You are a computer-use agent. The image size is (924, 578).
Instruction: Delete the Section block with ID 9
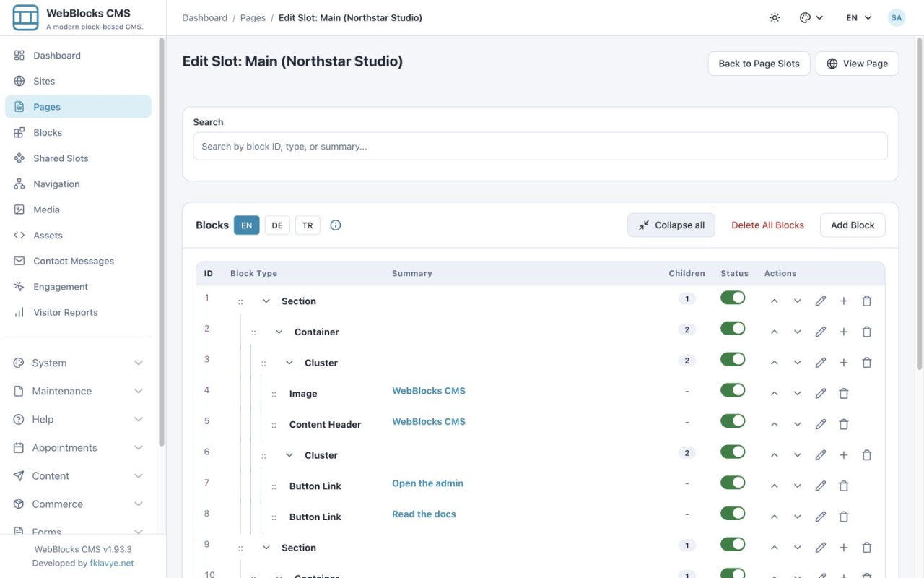coord(867,548)
